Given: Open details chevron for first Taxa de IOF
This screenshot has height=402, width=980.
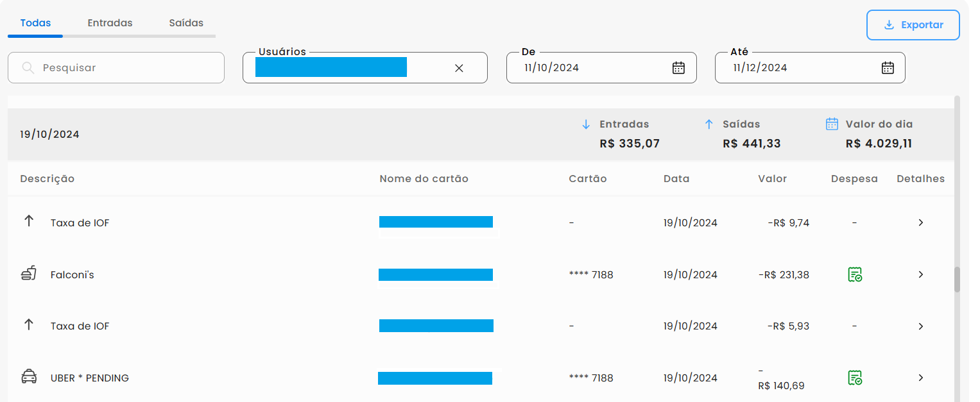Looking at the screenshot, I should 921,222.
